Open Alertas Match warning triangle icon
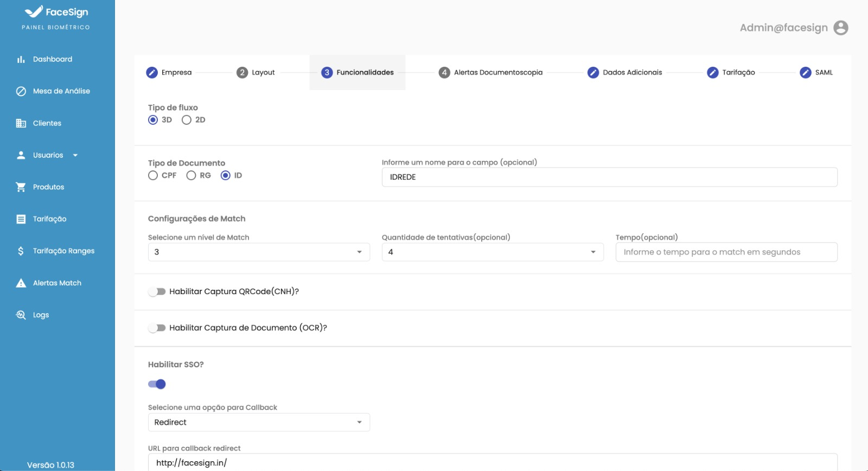The image size is (868, 471). click(x=21, y=283)
